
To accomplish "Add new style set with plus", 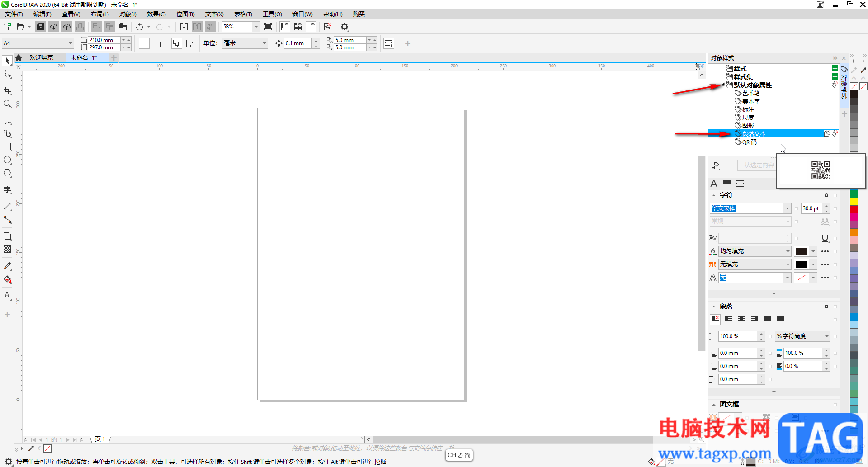I will tap(835, 77).
